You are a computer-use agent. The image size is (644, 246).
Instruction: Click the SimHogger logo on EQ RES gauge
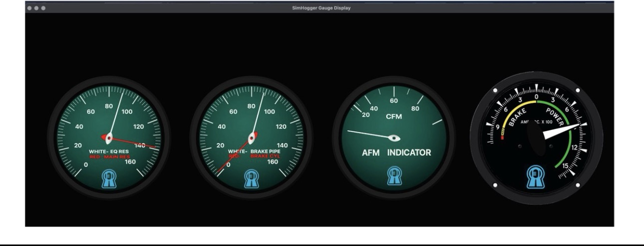click(109, 179)
